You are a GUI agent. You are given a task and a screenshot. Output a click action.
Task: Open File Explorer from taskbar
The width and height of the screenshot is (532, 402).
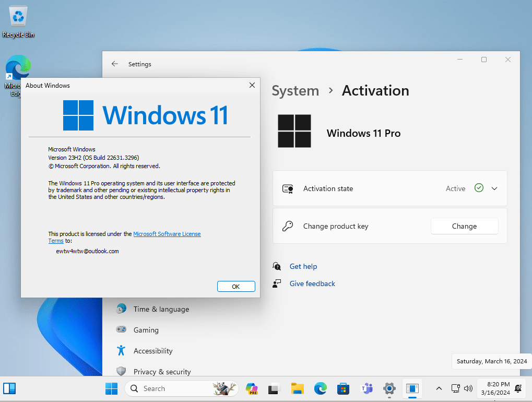[x=297, y=388]
